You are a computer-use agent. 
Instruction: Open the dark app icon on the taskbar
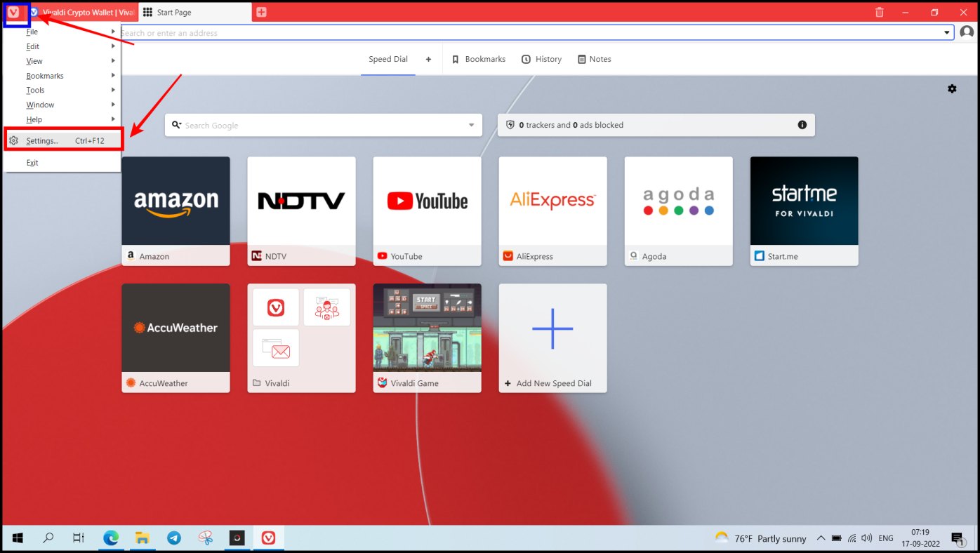tap(237, 538)
